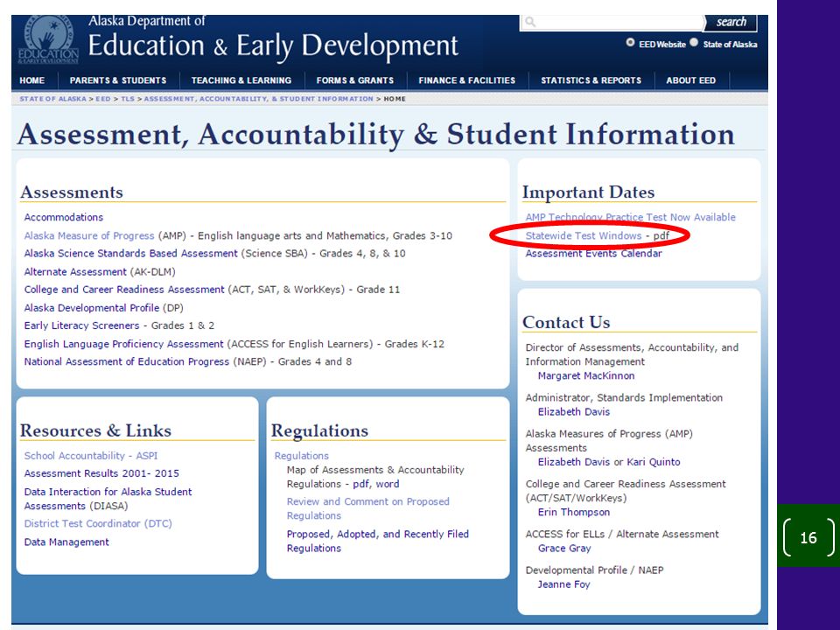The width and height of the screenshot is (840, 630).
Task: Open the Data Management link
Action: coord(66,542)
